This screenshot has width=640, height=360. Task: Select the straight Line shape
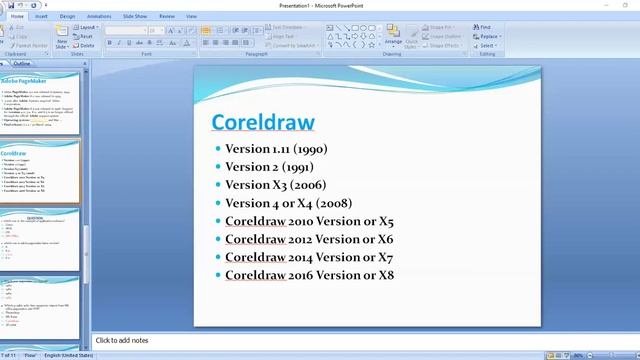tap(338, 28)
